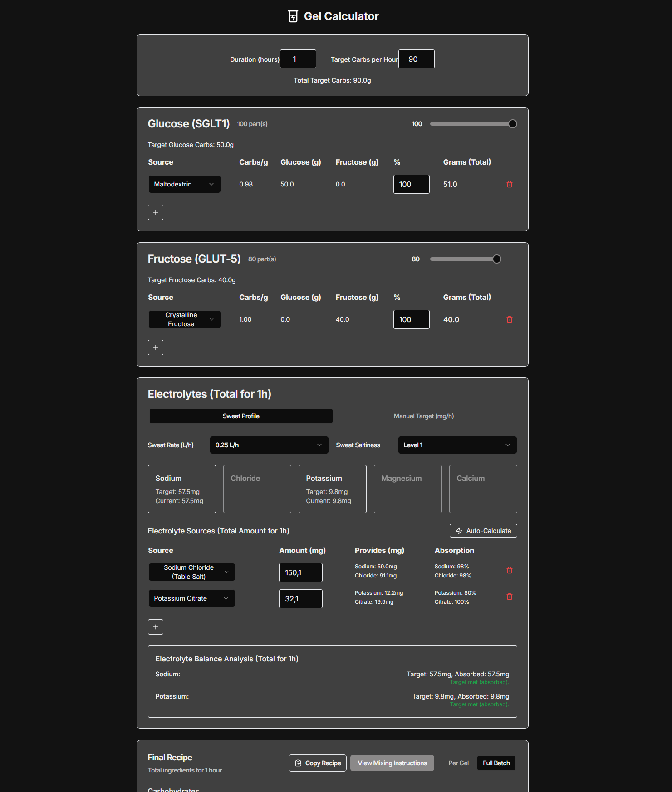Click the Gel Calculator beaker logo icon
The width and height of the screenshot is (672, 792).
293,16
